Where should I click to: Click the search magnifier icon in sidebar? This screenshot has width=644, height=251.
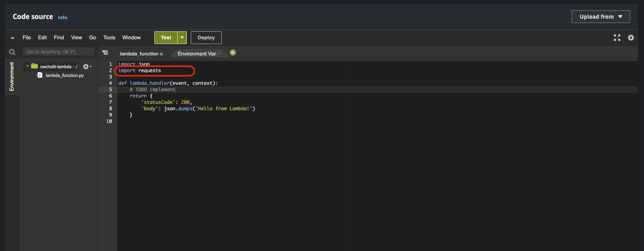pyautogui.click(x=12, y=52)
